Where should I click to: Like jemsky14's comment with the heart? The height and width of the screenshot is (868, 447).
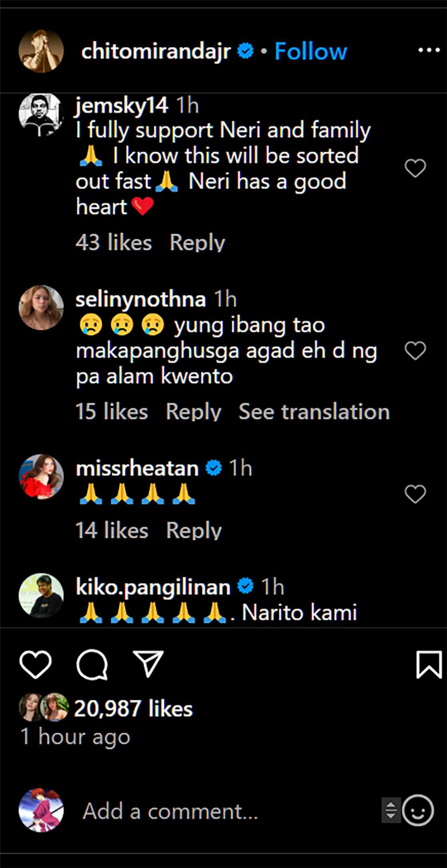pos(415,168)
